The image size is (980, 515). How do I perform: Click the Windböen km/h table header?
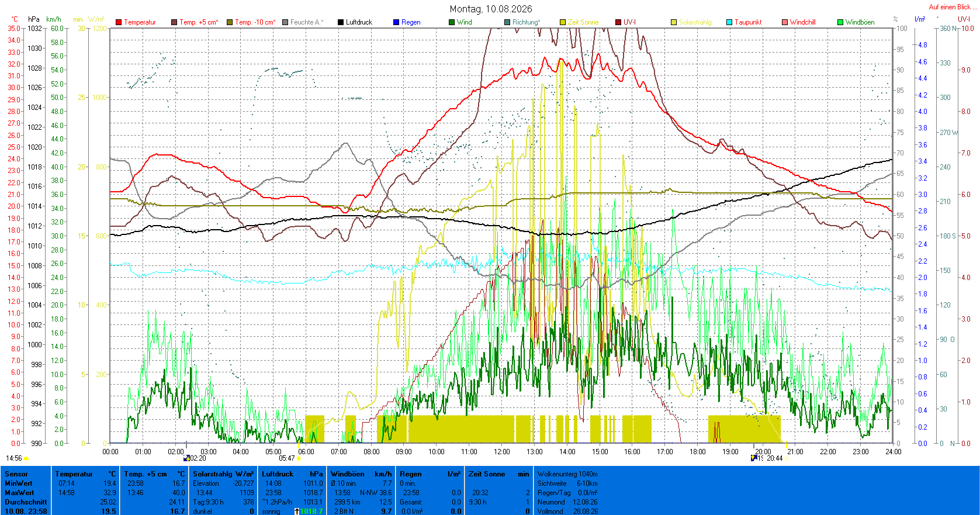[x=361, y=474]
